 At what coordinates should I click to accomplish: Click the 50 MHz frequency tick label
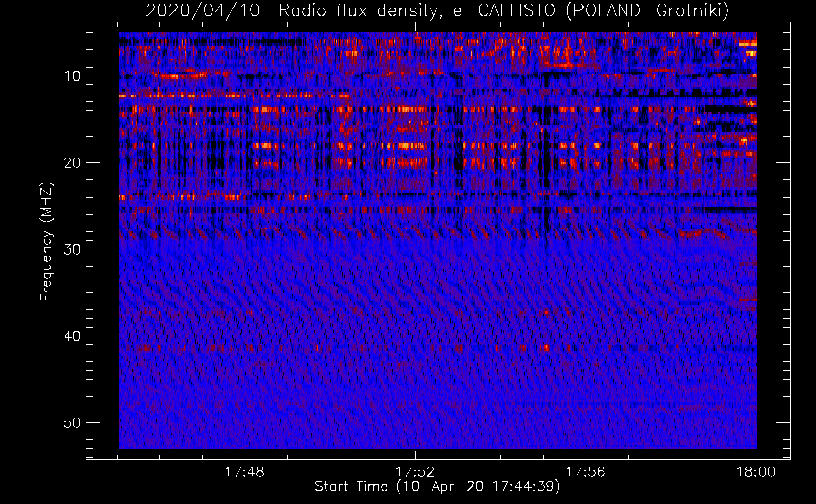point(73,423)
